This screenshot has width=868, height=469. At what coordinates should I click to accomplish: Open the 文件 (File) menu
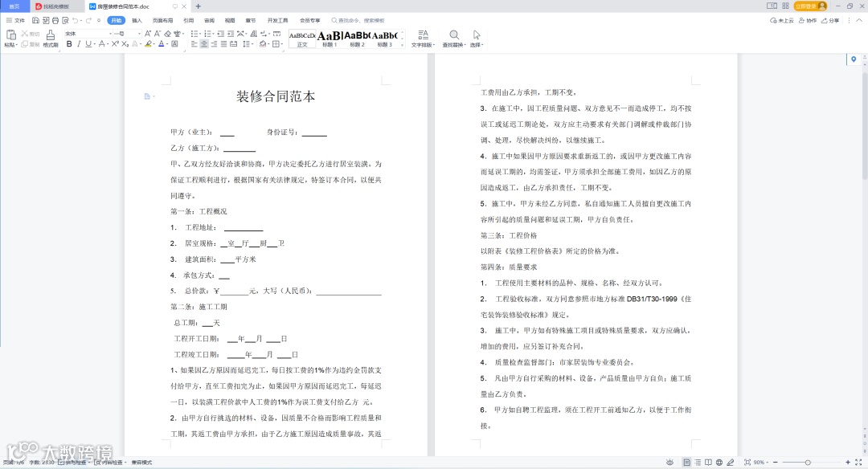(15, 20)
